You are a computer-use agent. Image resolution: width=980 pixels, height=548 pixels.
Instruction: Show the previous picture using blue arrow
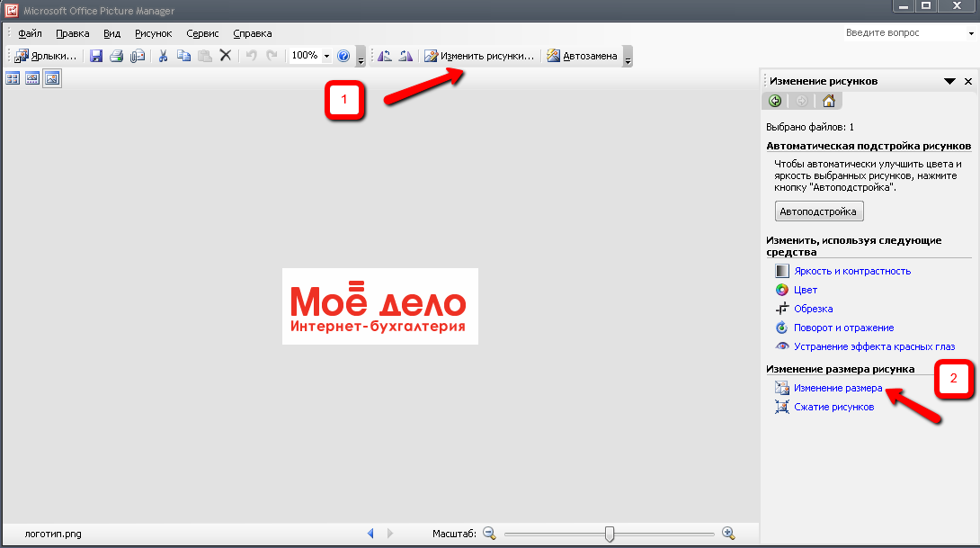(370, 533)
